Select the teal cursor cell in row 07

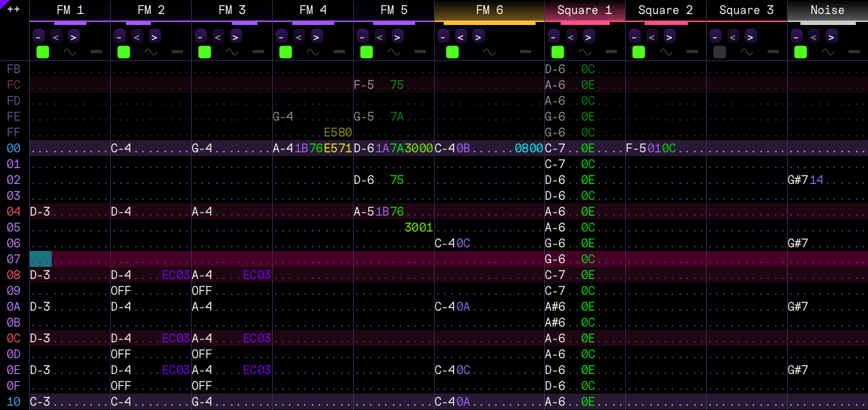tap(41, 259)
